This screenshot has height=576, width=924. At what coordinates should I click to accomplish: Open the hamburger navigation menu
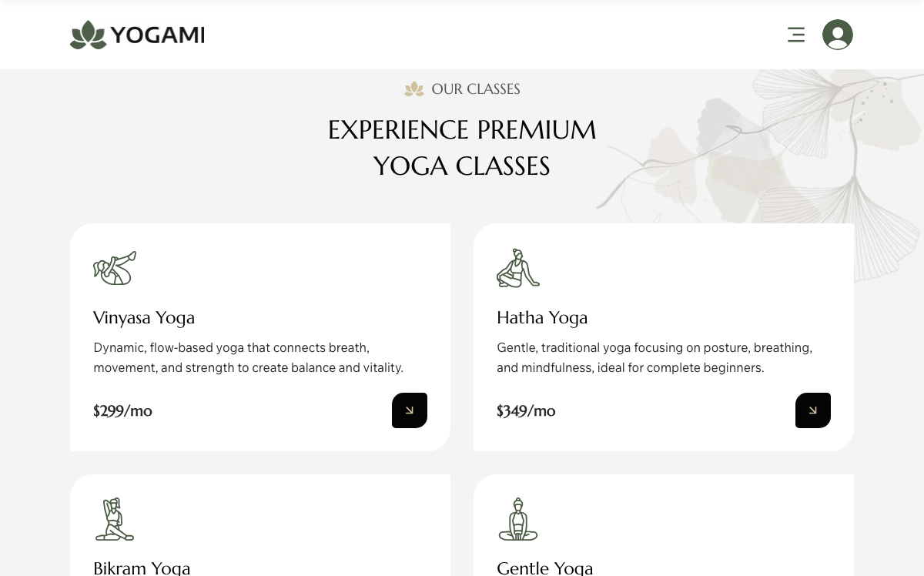[x=796, y=35]
